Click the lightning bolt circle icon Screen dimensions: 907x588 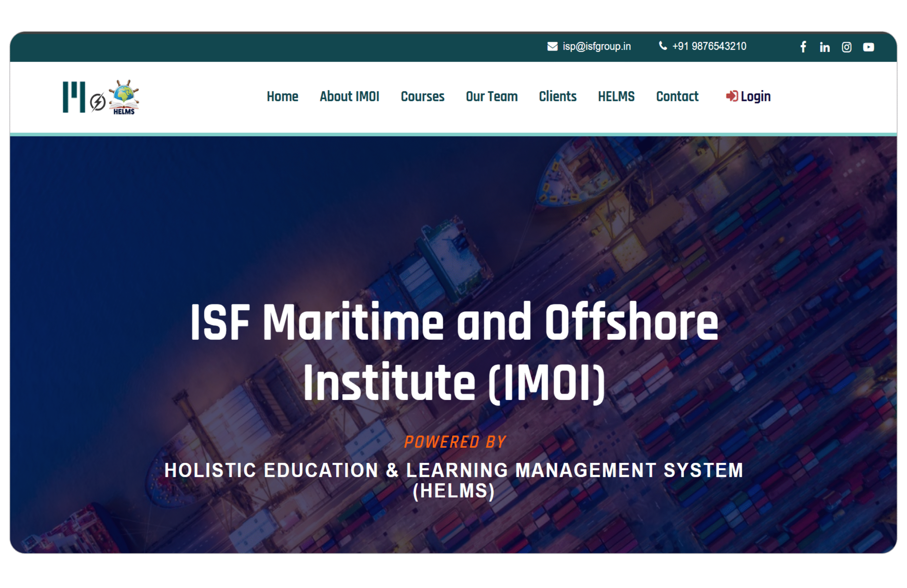pos(97,102)
